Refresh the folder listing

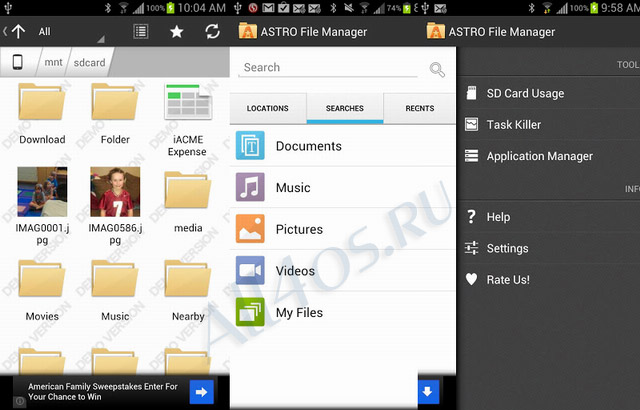[213, 31]
